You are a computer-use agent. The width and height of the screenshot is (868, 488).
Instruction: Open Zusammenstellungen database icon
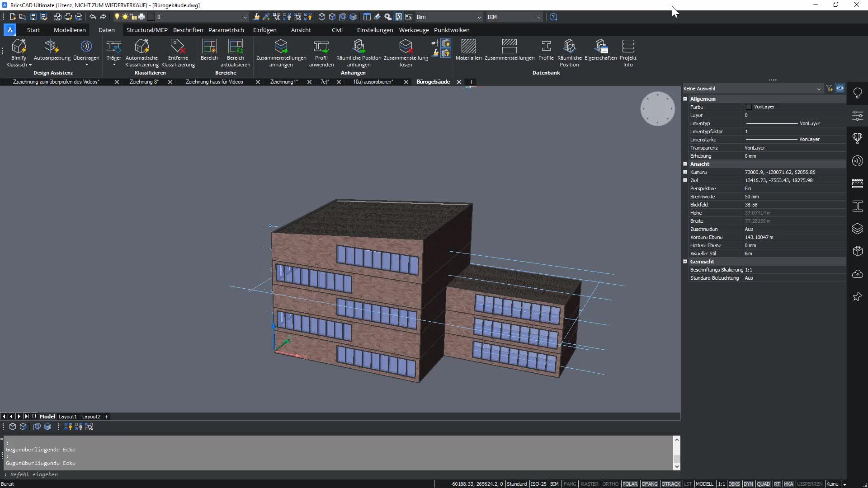coord(509,50)
